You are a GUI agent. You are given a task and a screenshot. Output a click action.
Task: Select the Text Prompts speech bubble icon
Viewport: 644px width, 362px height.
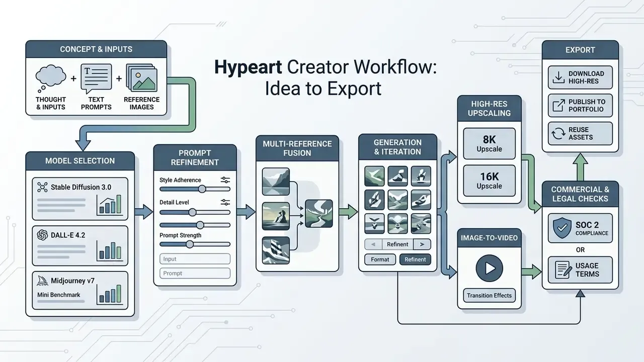click(x=97, y=78)
